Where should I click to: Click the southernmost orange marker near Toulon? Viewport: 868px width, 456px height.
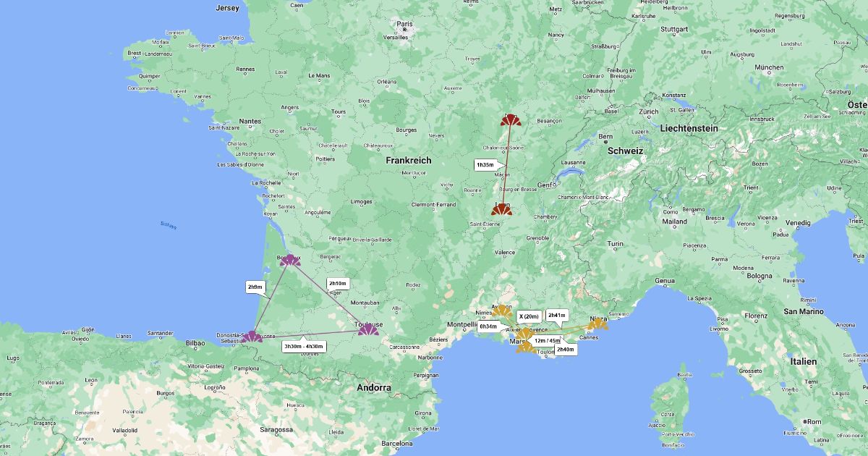click(526, 347)
